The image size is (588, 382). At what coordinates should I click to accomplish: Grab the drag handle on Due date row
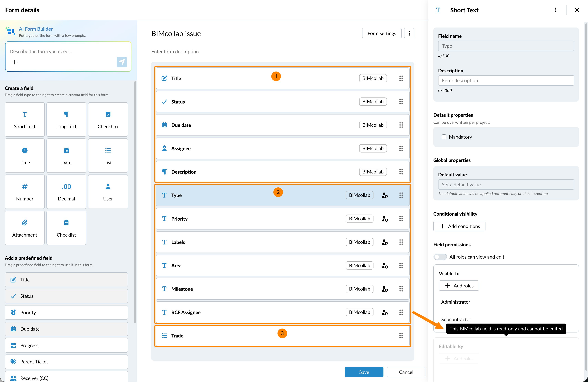tap(401, 125)
